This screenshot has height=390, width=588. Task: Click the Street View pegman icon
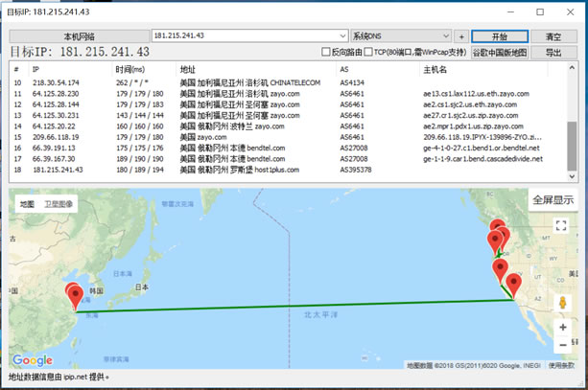point(562,303)
